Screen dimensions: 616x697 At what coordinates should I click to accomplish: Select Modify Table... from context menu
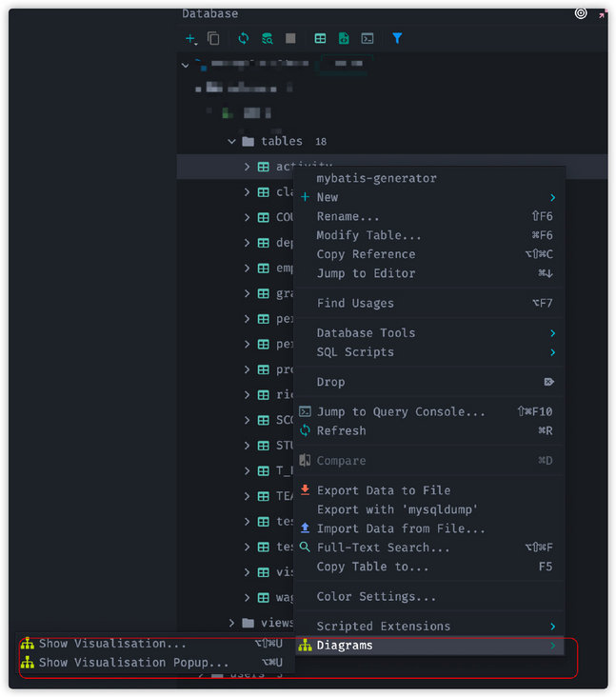point(368,235)
